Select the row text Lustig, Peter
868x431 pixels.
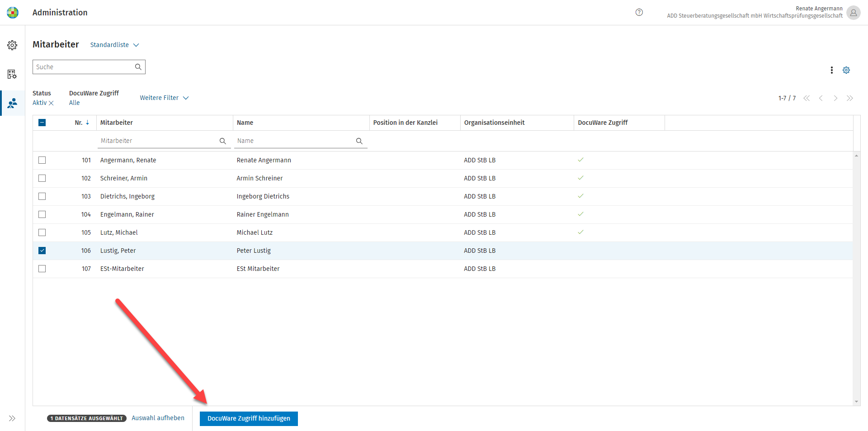(118, 251)
